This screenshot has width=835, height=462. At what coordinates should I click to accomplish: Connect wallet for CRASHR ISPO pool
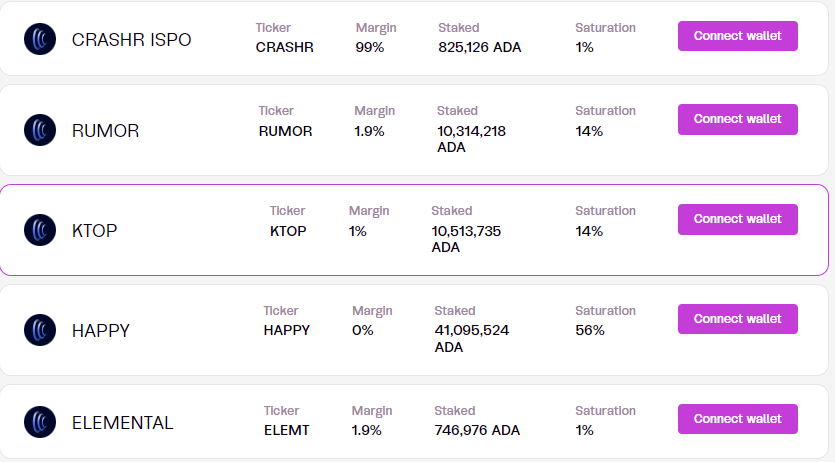tap(737, 36)
